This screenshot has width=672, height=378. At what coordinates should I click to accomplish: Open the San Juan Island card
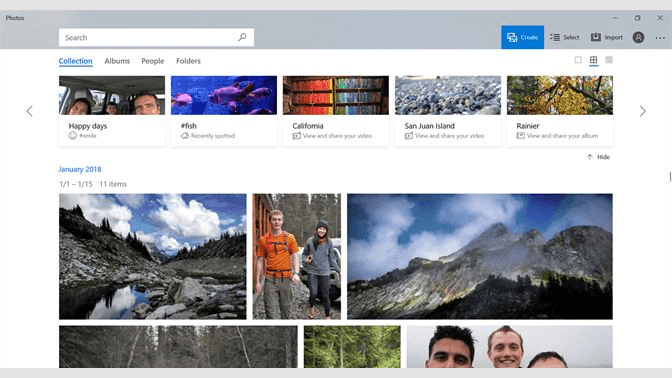pos(448,111)
